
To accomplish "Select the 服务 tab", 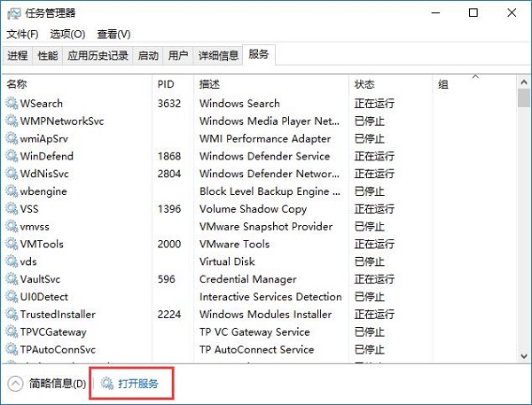I will [259, 54].
